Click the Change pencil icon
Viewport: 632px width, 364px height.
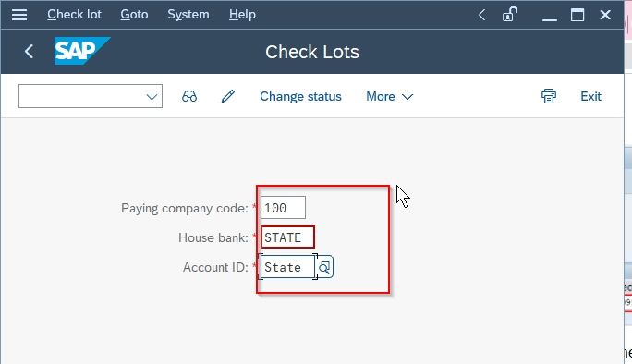(x=227, y=96)
